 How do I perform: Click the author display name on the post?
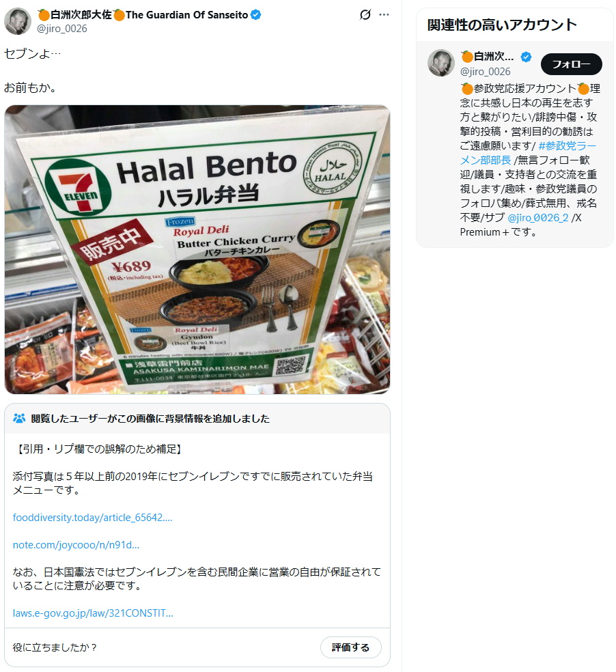pos(143,15)
